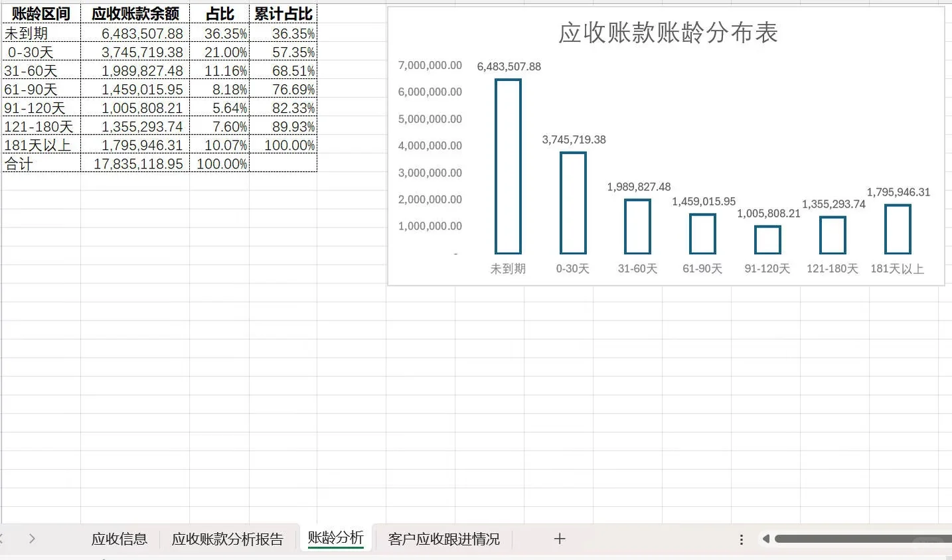Select header cell 累计占比

click(x=283, y=14)
